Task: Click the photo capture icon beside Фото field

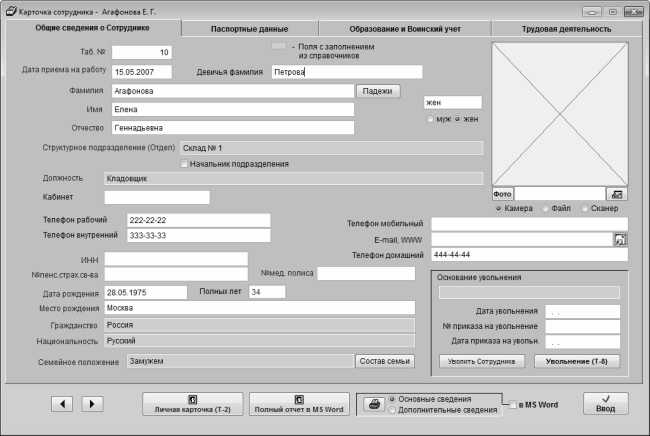Action: (x=617, y=193)
